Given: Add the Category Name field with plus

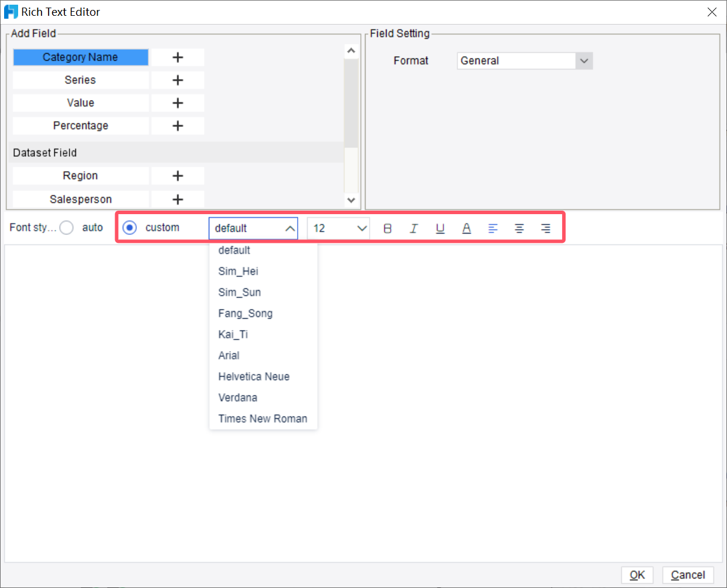Looking at the screenshot, I should click(178, 57).
